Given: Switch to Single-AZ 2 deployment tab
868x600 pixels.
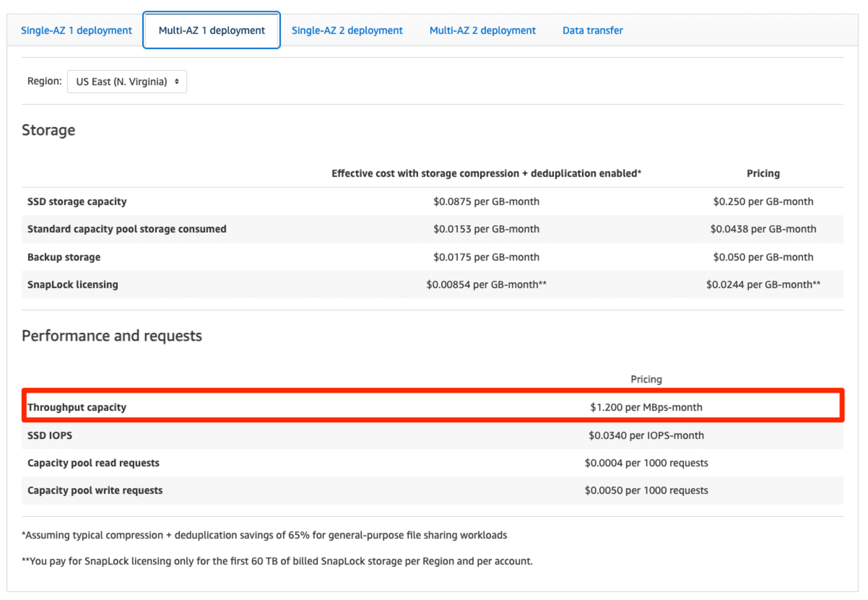Looking at the screenshot, I should (x=347, y=30).
